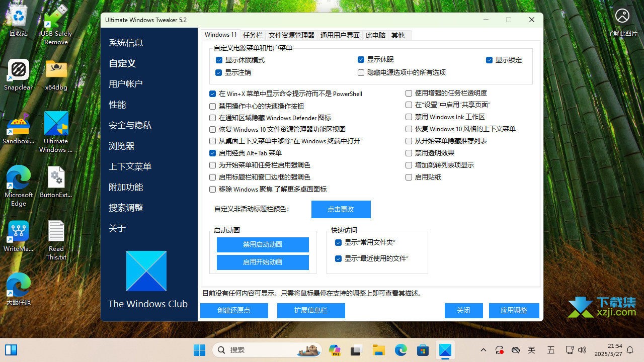644x362 pixels.
Task: Click the volume speaker tray icon
Action: coord(583,350)
